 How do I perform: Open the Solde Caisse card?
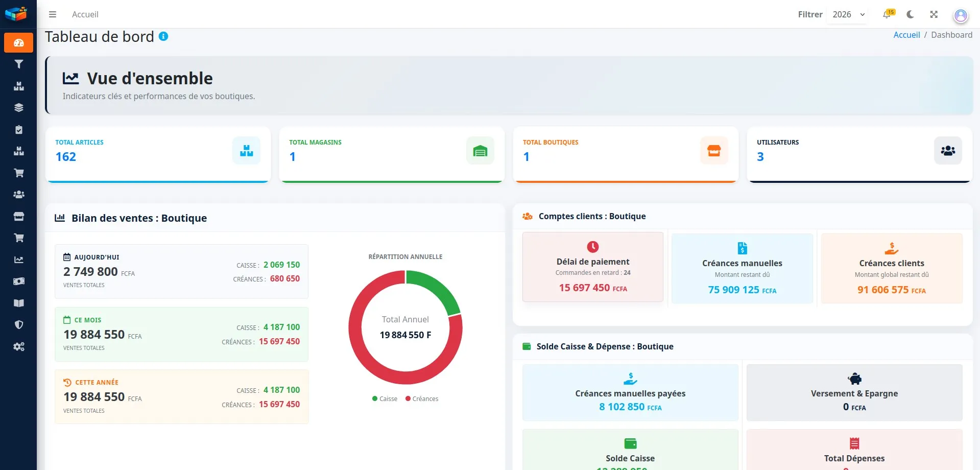(630, 450)
